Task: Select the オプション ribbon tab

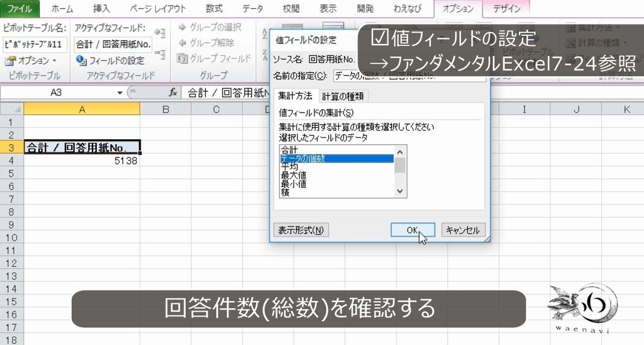Action: (x=458, y=9)
